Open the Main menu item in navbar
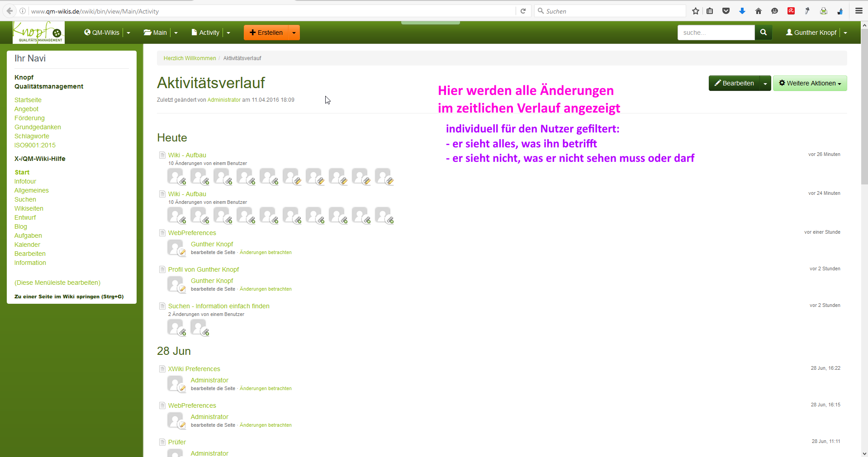Viewport: 868px width, 457px height. click(156, 33)
